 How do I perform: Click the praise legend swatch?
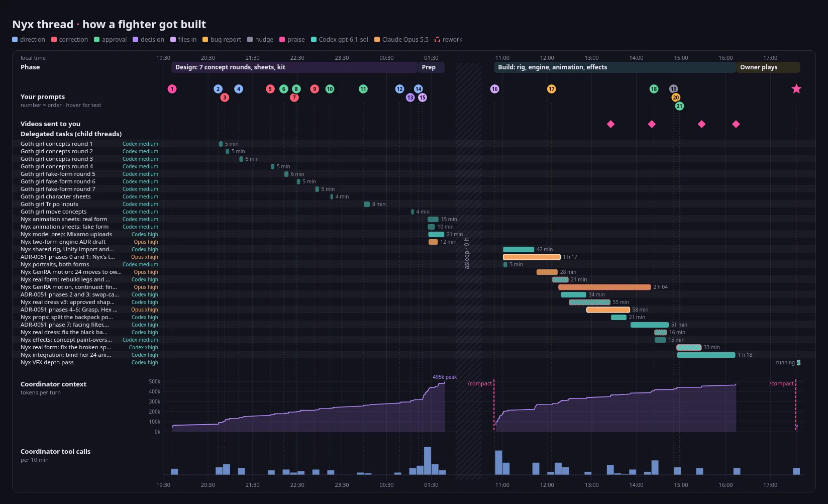(282, 39)
